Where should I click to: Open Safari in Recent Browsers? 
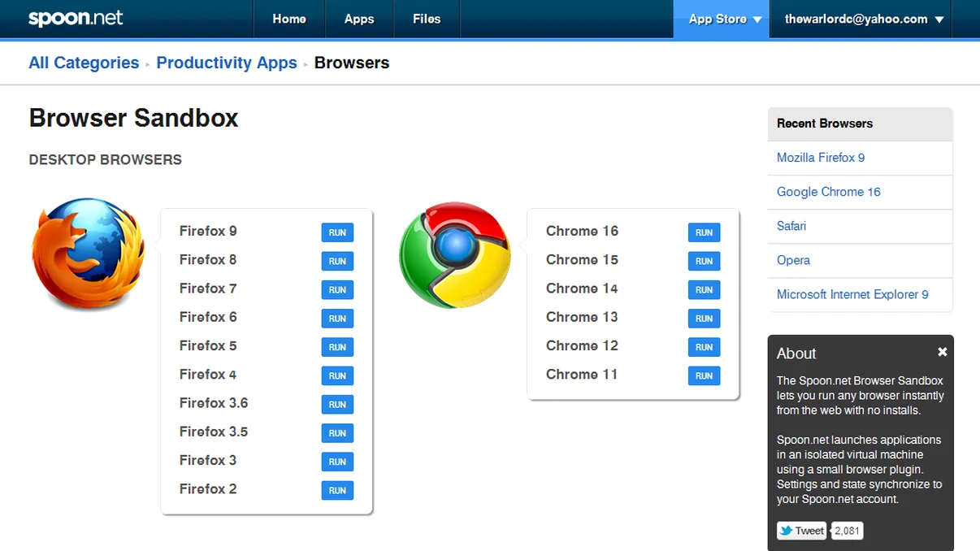791,226
